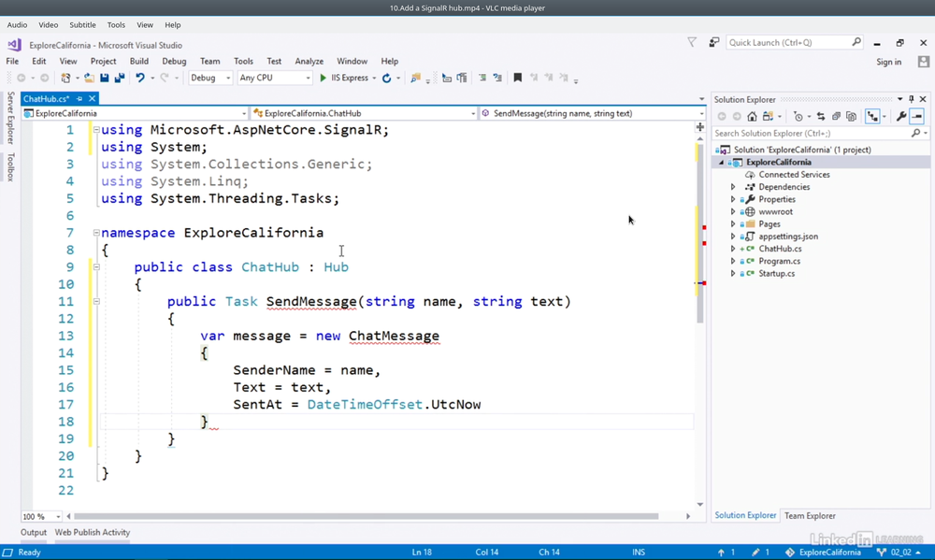Click the Save All toolbar icon
The height and width of the screenshot is (560, 935).
pyautogui.click(x=120, y=79)
